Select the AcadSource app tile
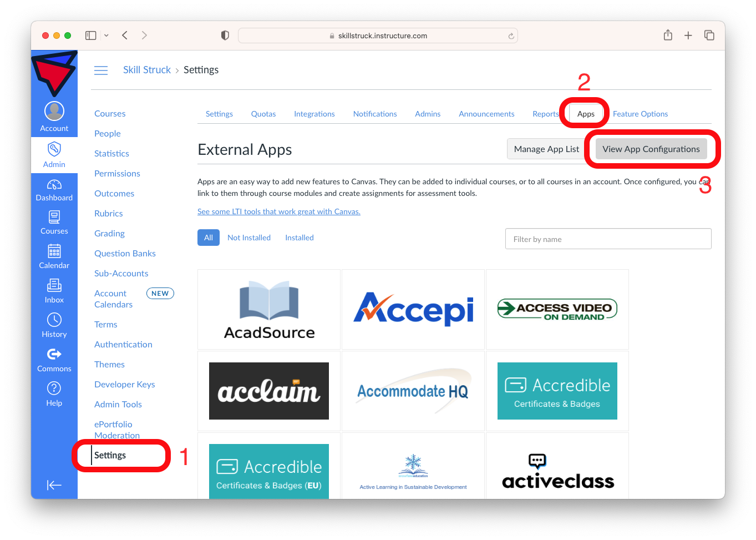 [269, 309]
